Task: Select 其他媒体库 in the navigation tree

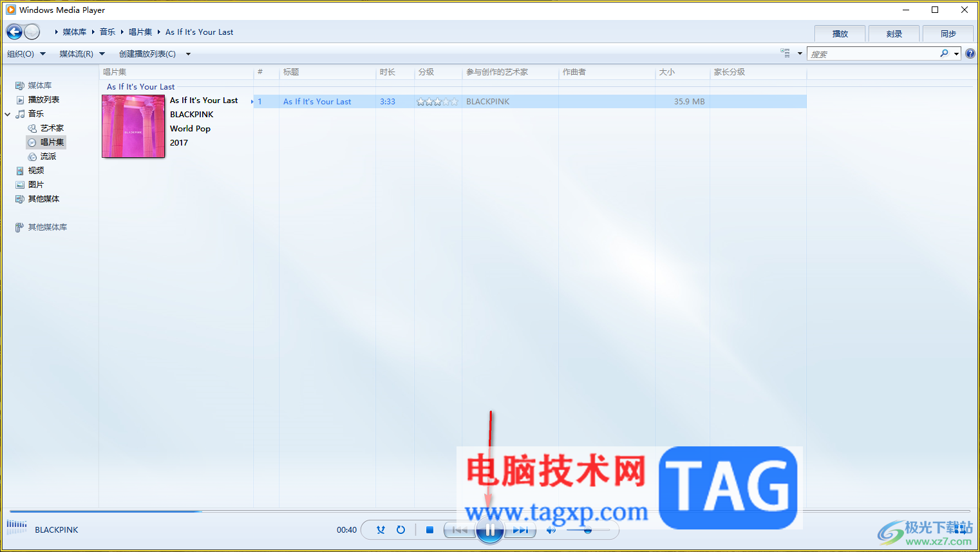Action: click(47, 227)
